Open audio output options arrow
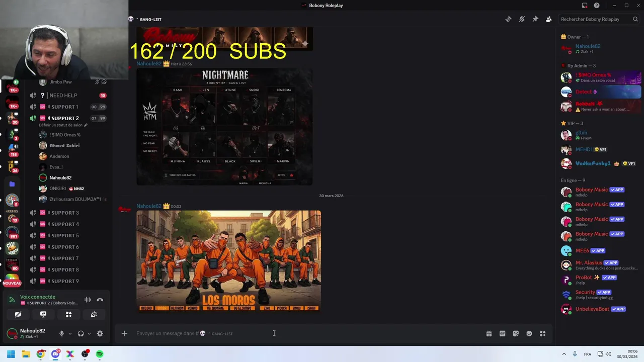 pyautogui.click(x=89, y=333)
